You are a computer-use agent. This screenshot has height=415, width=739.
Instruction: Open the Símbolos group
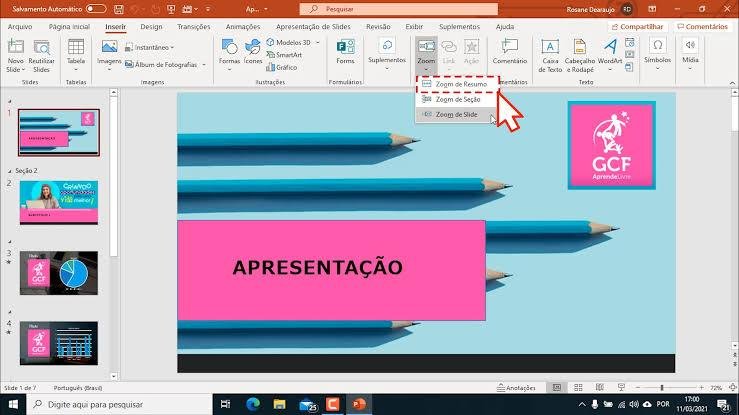[x=657, y=55]
